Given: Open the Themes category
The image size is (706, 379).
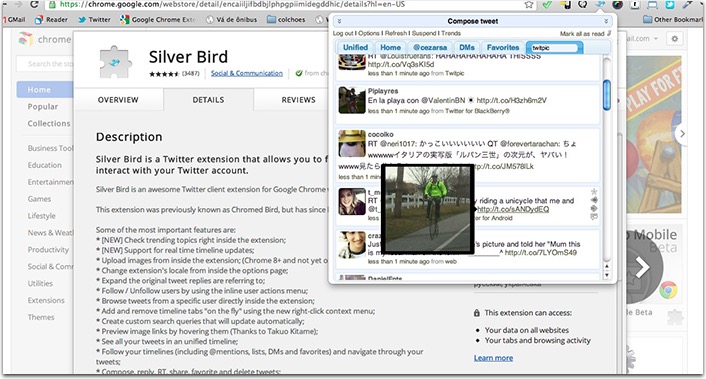Looking at the screenshot, I should 41,317.
